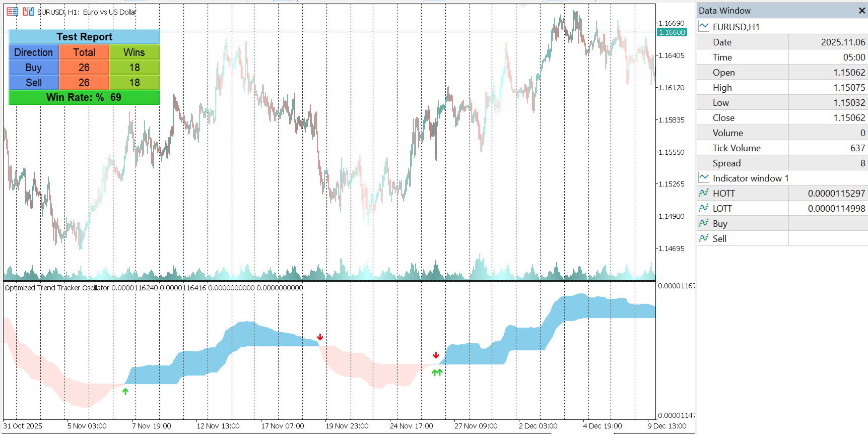Viewport: 868px width, 434px height.
Task: Click the Sell buffer icon in Data Window
Action: [704, 238]
